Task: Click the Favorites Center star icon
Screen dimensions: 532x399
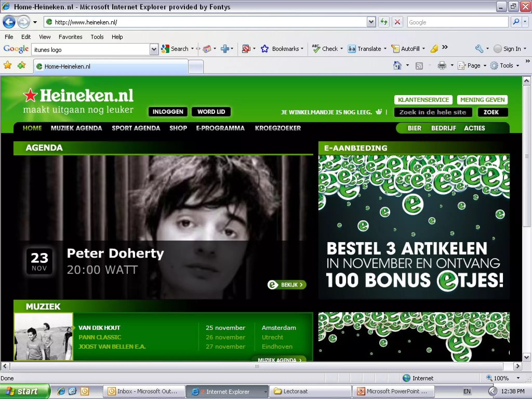Action: click(8, 65)
